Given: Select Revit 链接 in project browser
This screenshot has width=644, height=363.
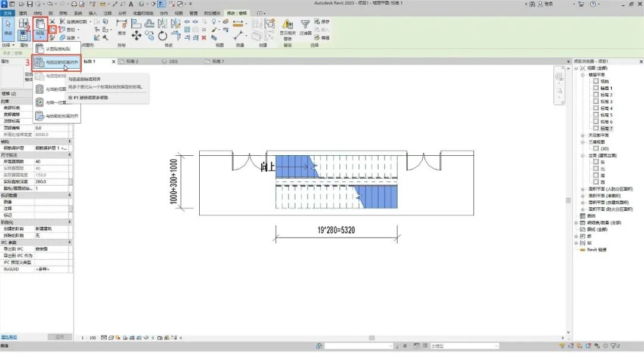Looking at the screenshot, I should pos(596,250).
